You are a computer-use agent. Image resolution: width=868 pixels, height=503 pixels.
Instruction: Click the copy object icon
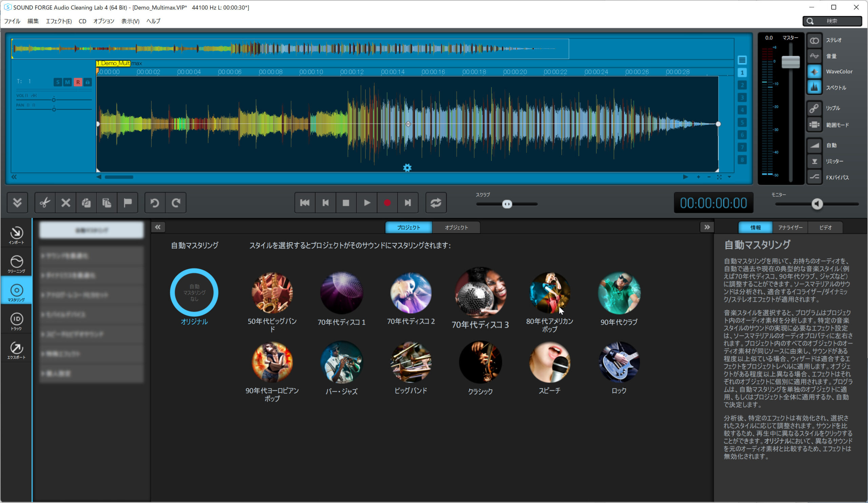click(x=86, y=202)
